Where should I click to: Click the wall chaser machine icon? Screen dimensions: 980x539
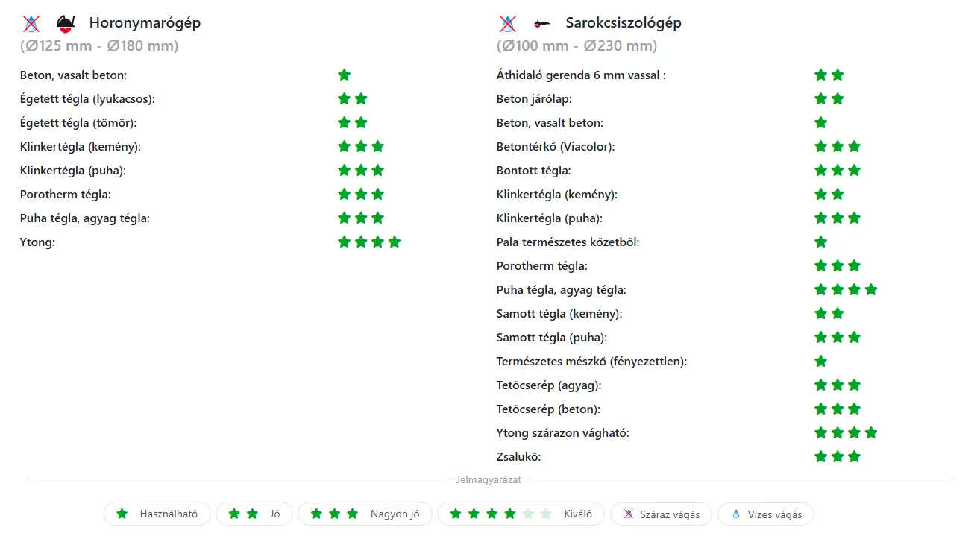click(66, 23)
